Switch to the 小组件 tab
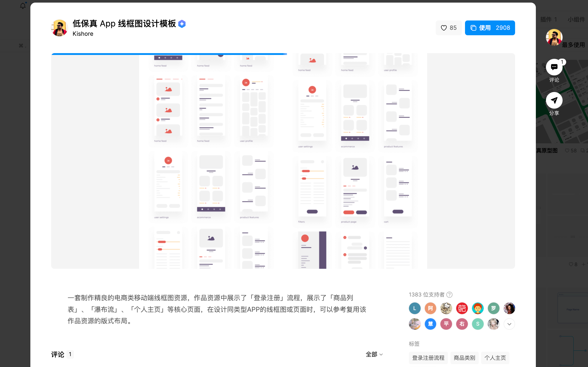The height and width of the screenshot is (367, 588). pos(576,19)
